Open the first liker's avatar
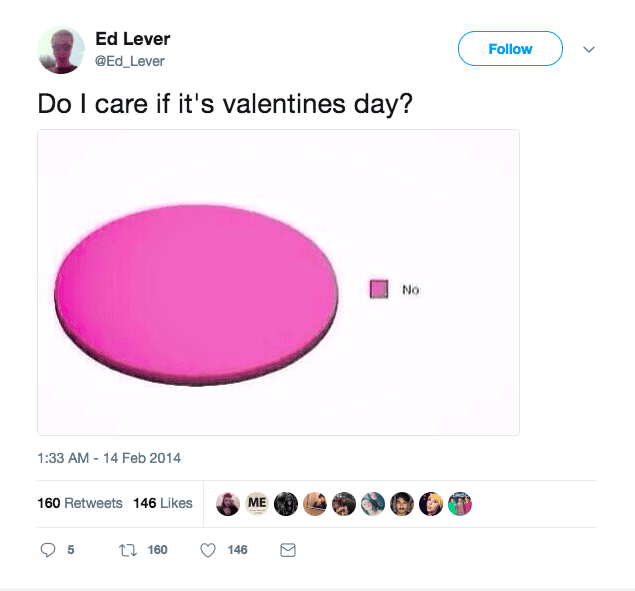The width and height of the screenshot is (635, 591). coord(228,504)
